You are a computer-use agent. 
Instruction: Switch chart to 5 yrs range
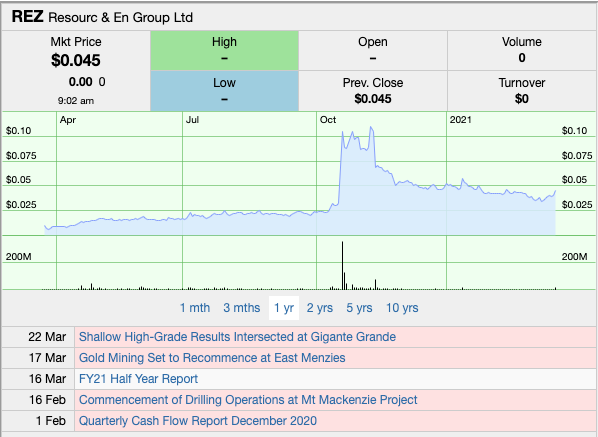pyautogui.click(x=359, y=308)
